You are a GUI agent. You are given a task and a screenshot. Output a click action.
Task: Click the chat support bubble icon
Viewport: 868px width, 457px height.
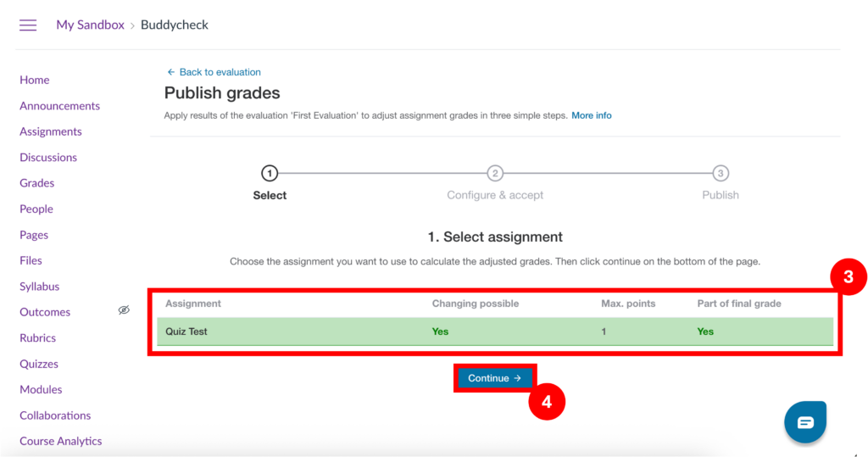[804, 421]
